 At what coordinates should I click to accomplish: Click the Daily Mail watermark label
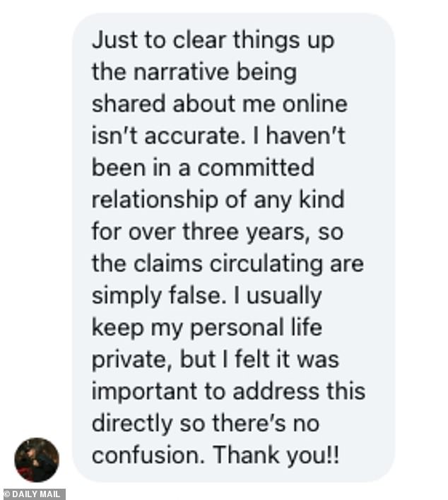point(34,494)
